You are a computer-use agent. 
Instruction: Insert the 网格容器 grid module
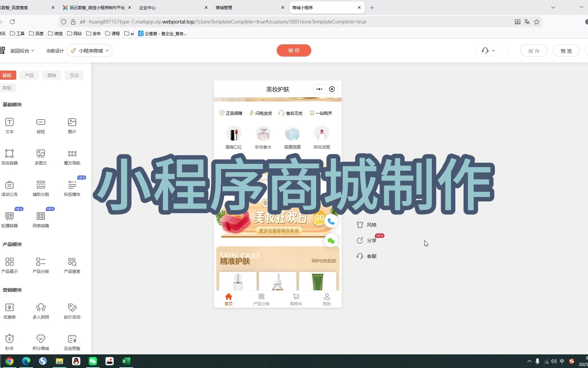41,219
